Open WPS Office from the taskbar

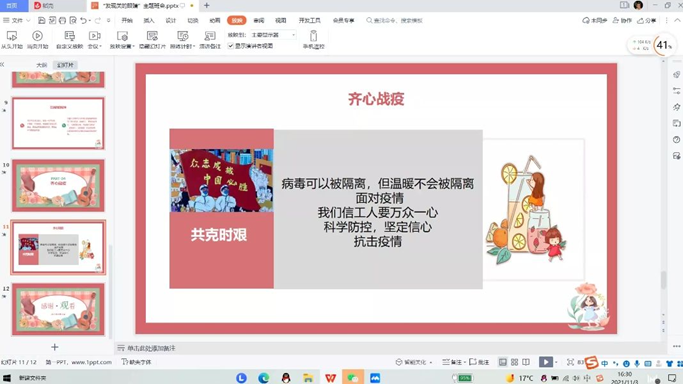tap(331, 377)
